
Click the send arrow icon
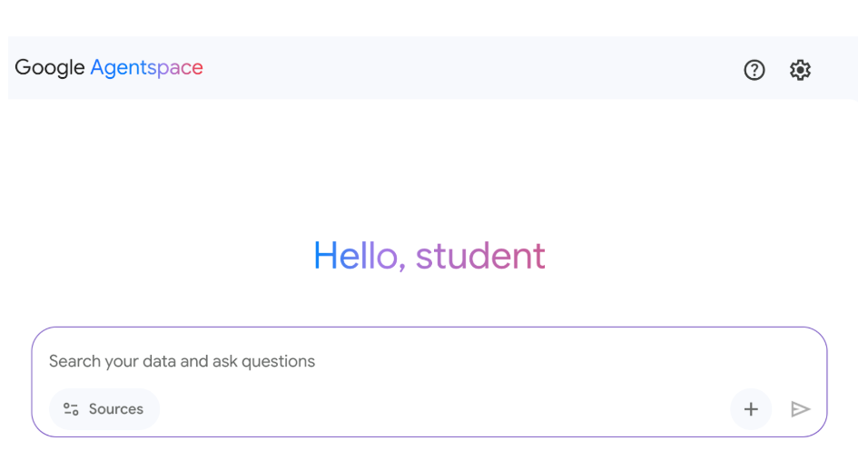pos(801,409)
